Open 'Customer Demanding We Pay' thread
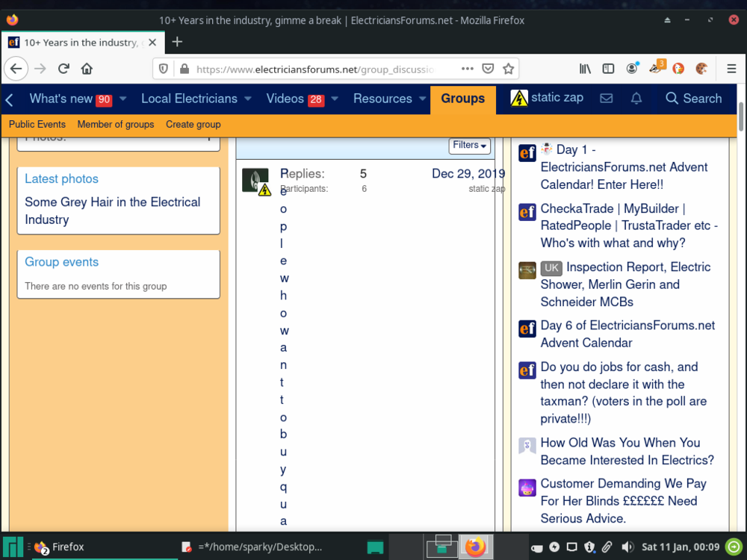This screenshot has width=747, height=560. tap(623, 500)
